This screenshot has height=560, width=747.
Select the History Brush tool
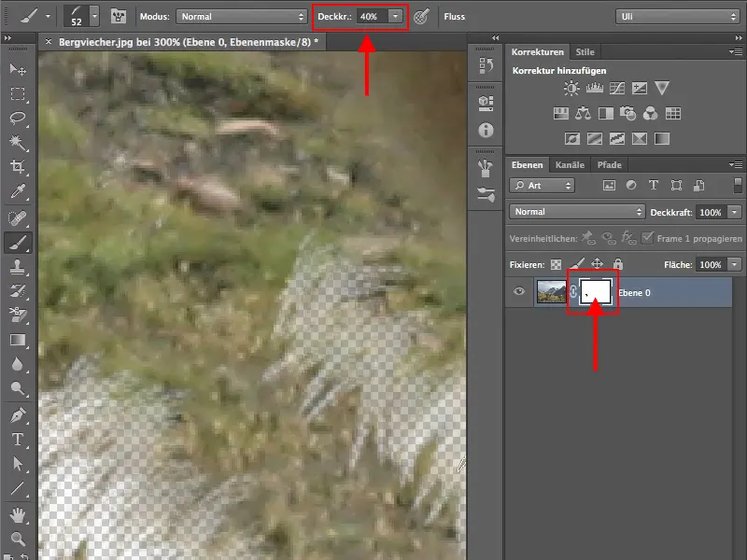tap(18, 291)
